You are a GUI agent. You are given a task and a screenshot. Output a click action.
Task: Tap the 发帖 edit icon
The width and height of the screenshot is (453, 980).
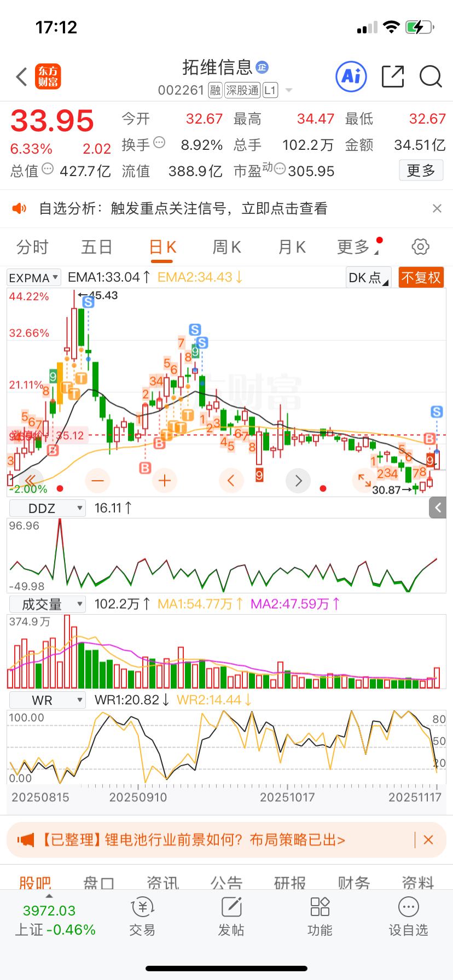click(231, 907)
